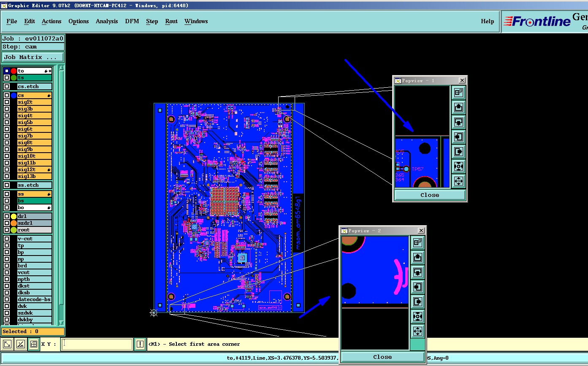Click the red color circle of layer to

click(14, 71)
